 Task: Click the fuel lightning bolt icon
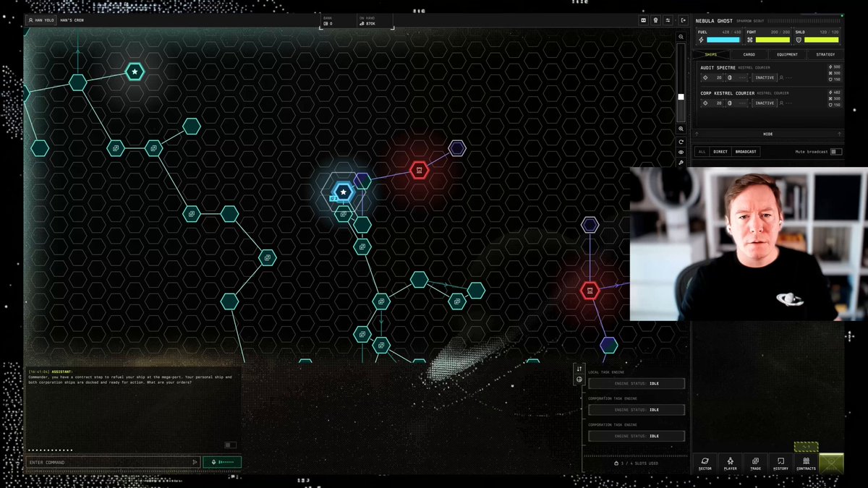[701, 40]
